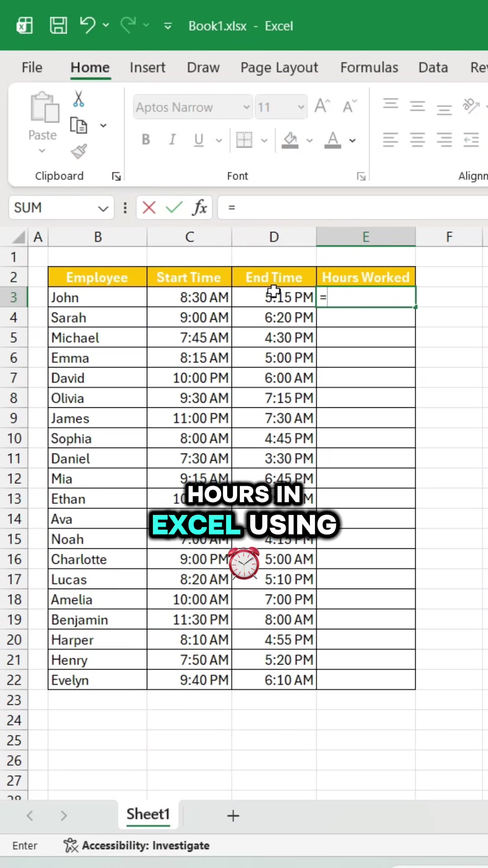Viewport: 488px width, 868px height.
Task: Click Bottom Align icon
Action: (x=444, y=109)
